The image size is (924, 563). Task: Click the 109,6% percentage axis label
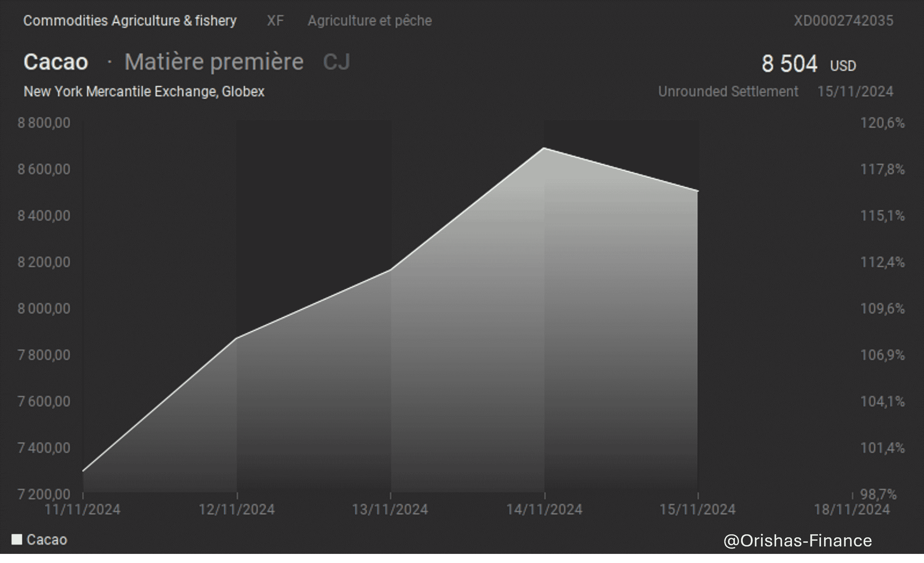click(x=882, y=309)
